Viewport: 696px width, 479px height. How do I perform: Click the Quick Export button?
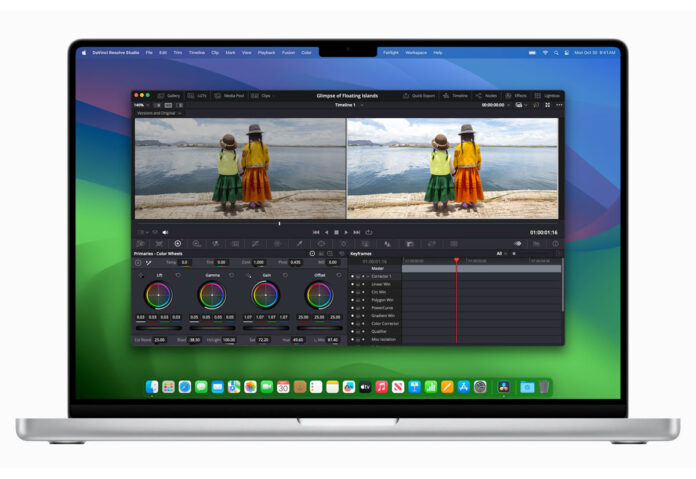coord(419,96)
